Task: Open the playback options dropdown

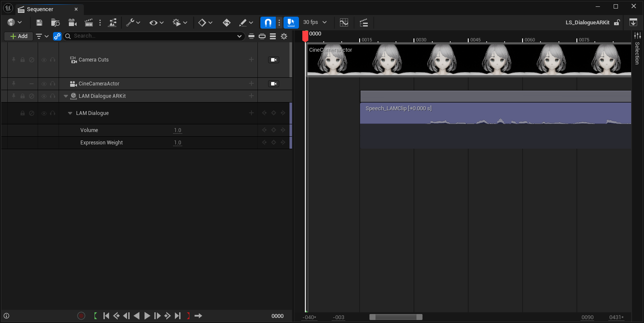Action: (180, 23)
